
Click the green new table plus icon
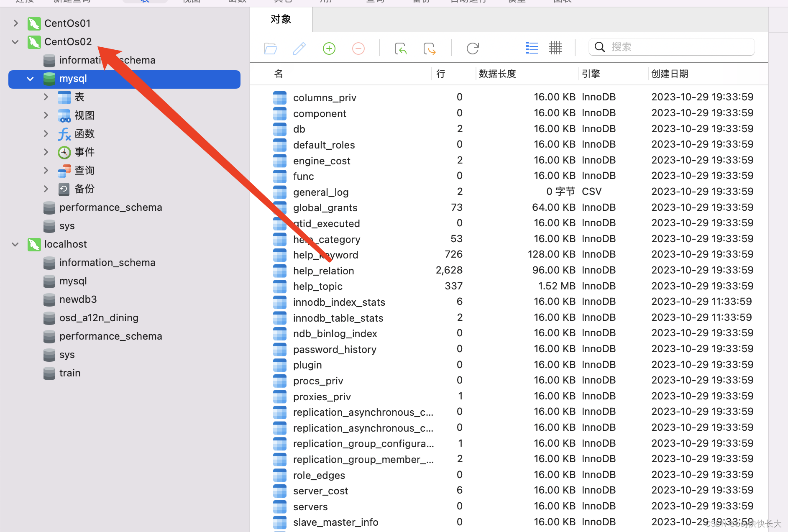pyautogui.click(x=329, y=49)
